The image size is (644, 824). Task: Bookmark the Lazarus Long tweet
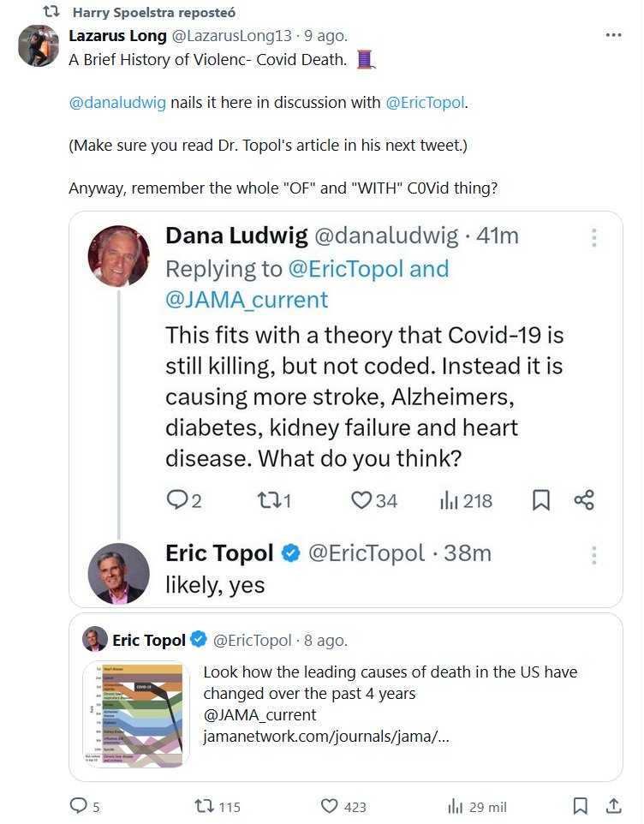point(580,806)
